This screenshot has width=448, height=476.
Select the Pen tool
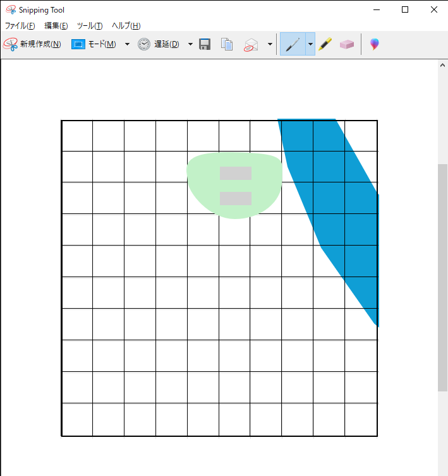point(293,44)
